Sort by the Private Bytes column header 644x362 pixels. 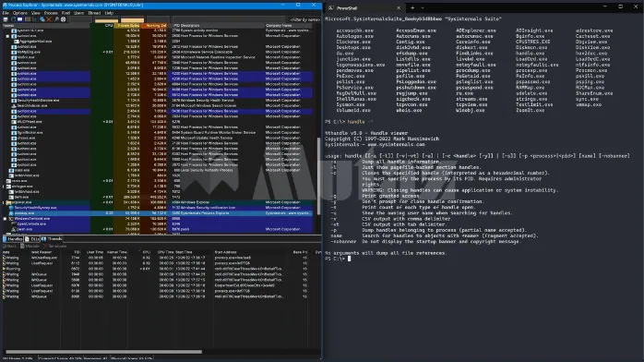pos(127,26)
